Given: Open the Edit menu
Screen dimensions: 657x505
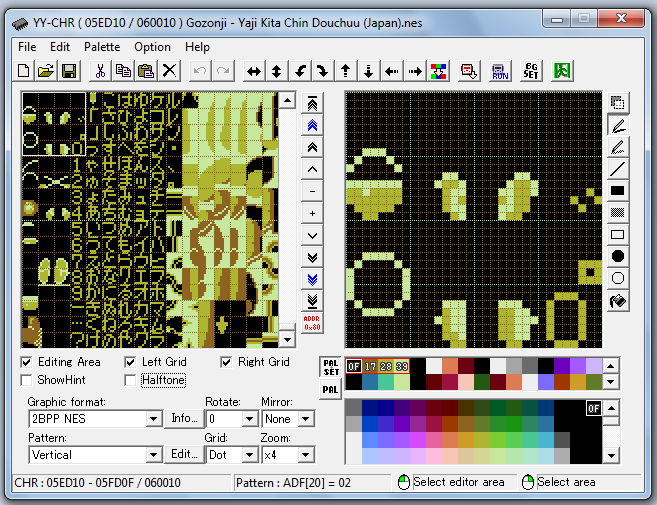Looking at the screenshot, I should click(x=60, y=47).
